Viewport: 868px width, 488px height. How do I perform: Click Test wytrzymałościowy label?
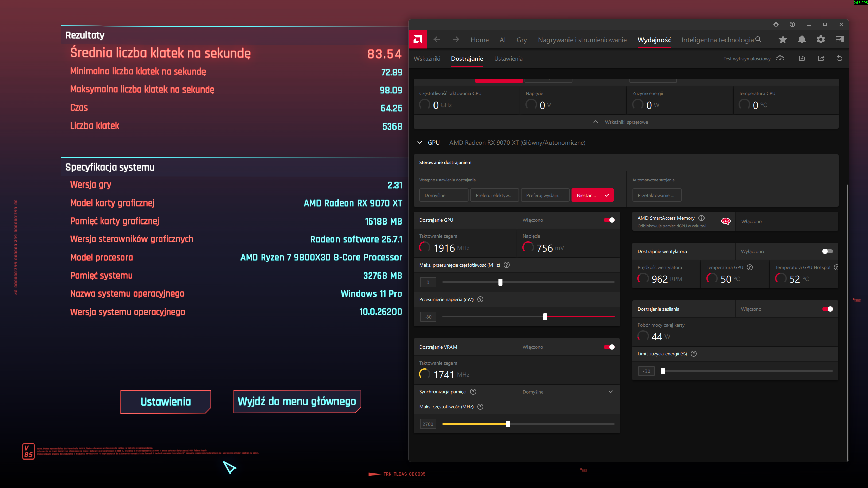747,59
